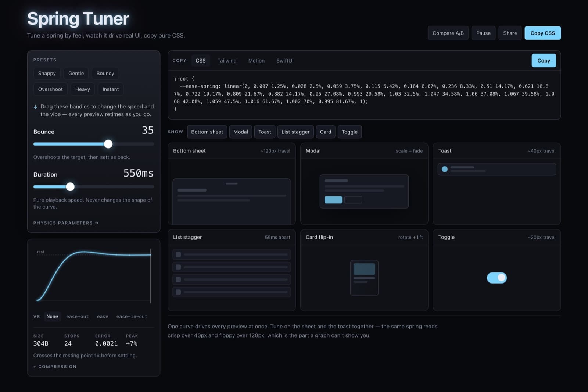The image size is (588, 392).
Task: Click the Duration slider handle
Action: pyautogui.click(x=70, y=187)
